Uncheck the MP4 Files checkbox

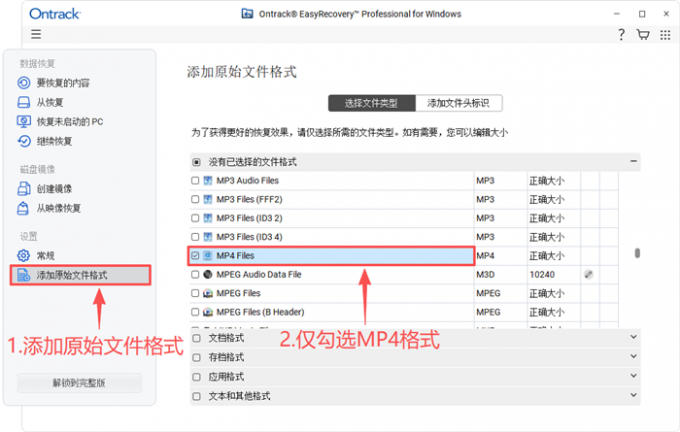pos(195,255)
